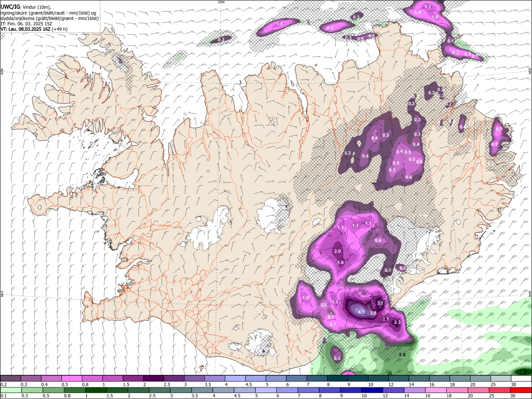The height and width of the screenshot is (399, 532).
Task: Click the 1.3 snowfall value on the map
Action: 340,227
